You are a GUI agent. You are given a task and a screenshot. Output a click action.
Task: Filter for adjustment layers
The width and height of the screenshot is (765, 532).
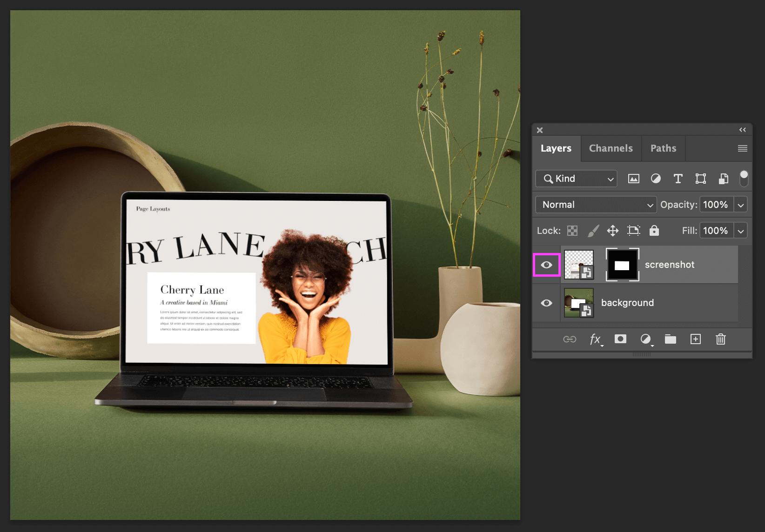(x=656, y=179)
